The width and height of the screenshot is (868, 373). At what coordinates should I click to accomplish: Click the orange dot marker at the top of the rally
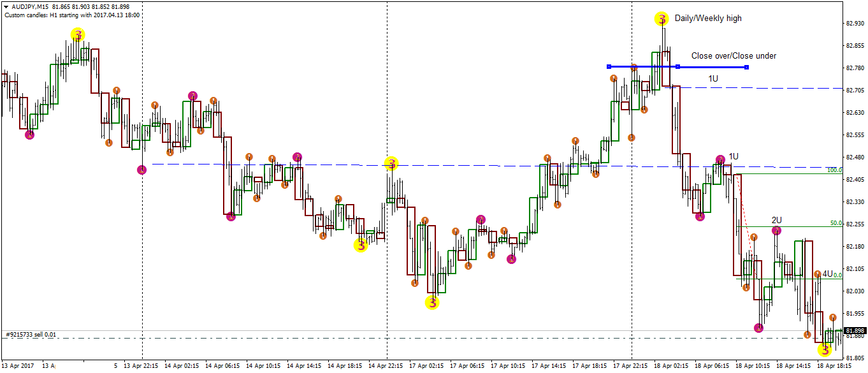[634, 66]
